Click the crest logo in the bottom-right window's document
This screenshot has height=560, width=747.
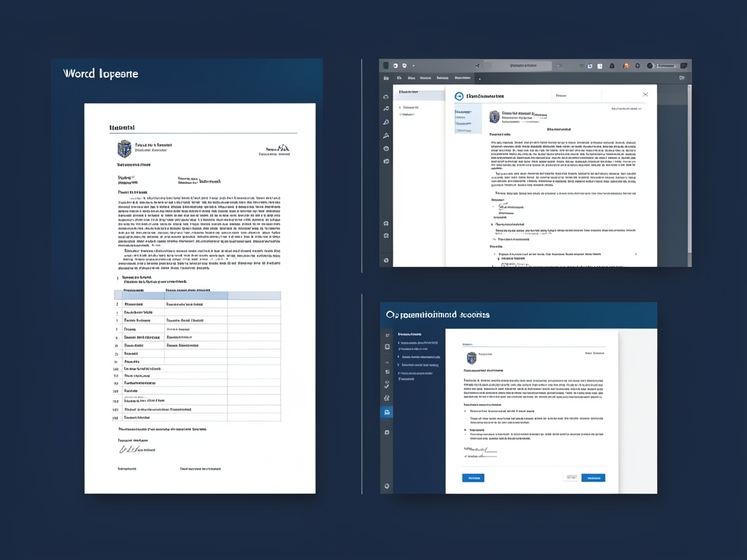(x=471, y=357)
